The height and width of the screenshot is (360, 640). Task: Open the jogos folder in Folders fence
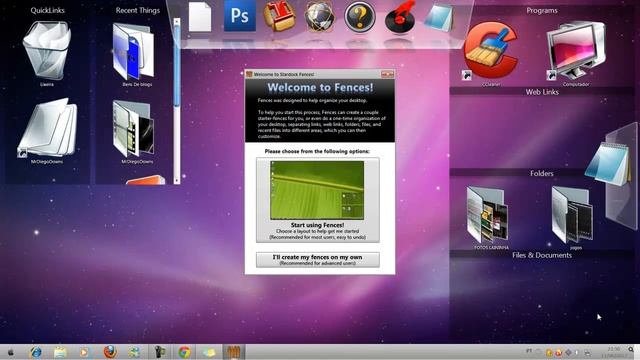point(573,215)
